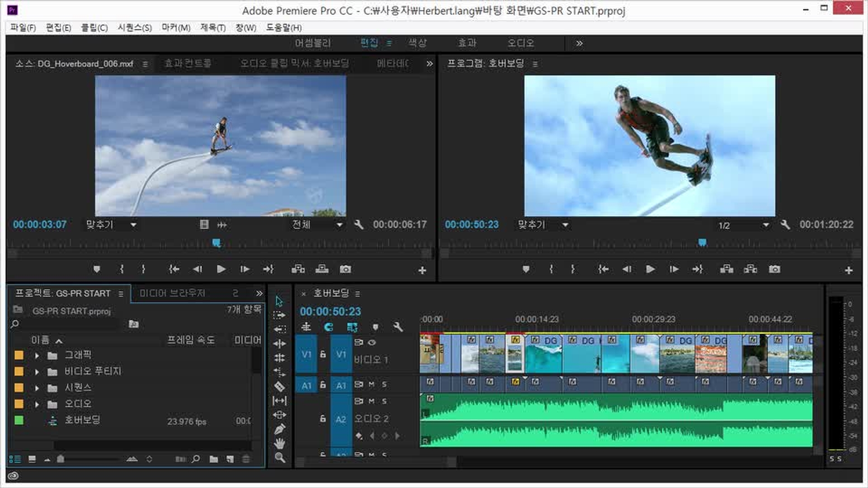Expand the 그래픽 bin folder

(37, 356)
